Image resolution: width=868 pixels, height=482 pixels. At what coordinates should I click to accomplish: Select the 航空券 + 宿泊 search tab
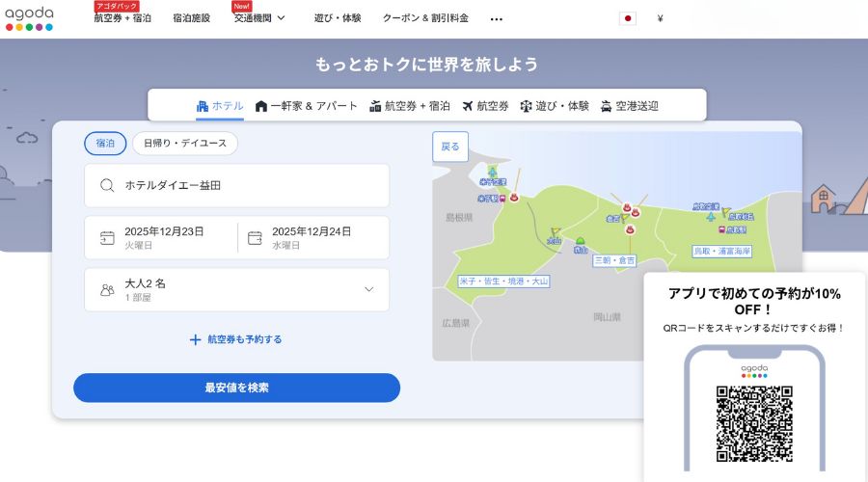410,106
